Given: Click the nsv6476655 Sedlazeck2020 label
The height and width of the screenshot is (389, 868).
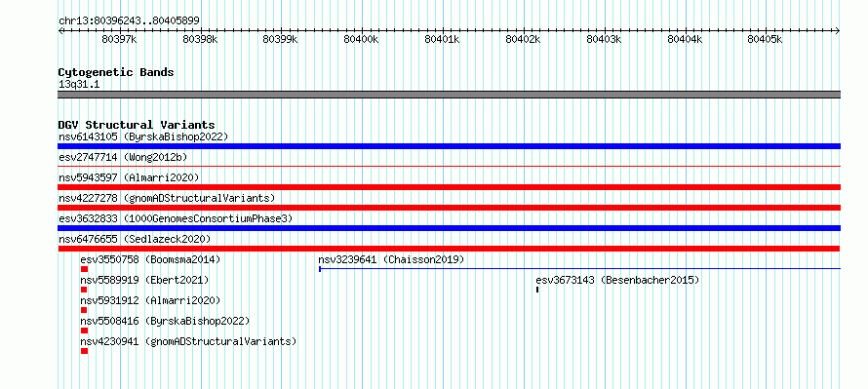Looking at the screenshot, I should coord(135,239).
